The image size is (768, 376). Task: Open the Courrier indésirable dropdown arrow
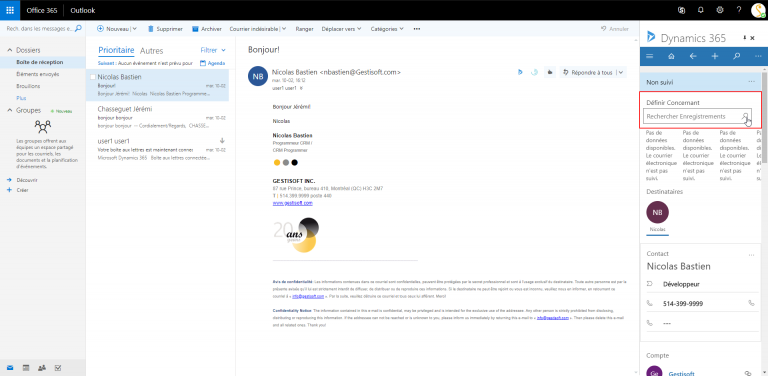click(x=284, y=29)
